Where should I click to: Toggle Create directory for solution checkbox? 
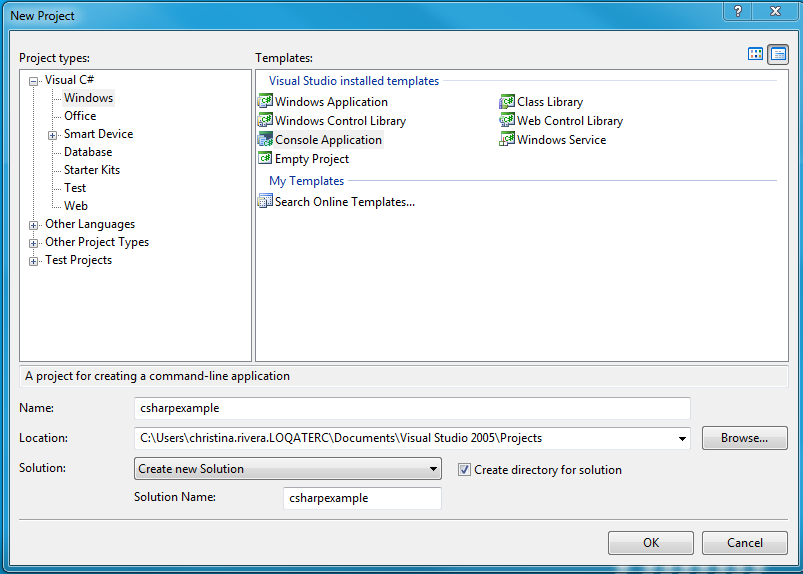[464, 470]
